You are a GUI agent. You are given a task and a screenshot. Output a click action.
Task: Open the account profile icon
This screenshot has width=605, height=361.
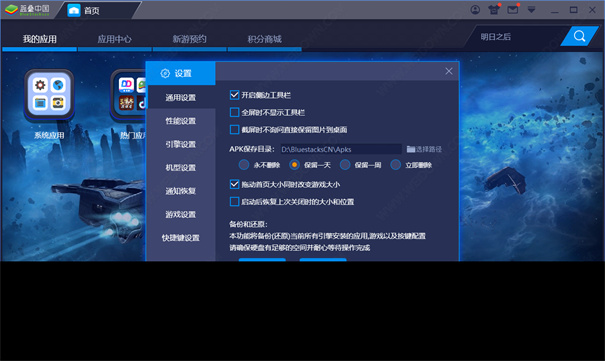pos(475,10)
